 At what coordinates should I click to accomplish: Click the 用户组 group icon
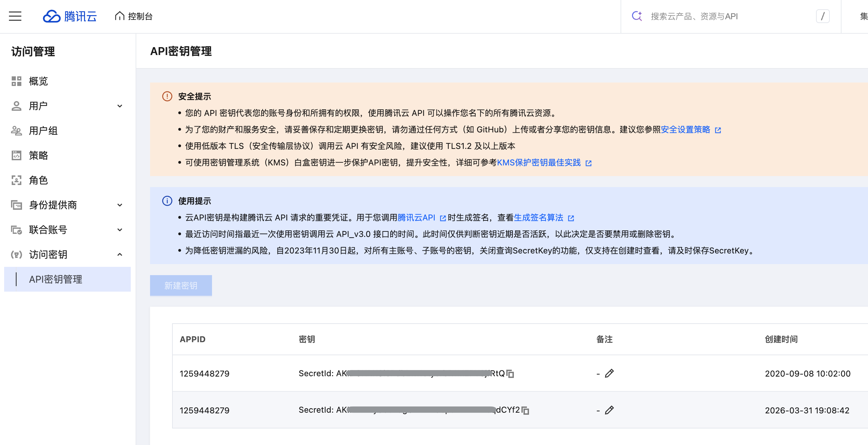pos(17,131)
